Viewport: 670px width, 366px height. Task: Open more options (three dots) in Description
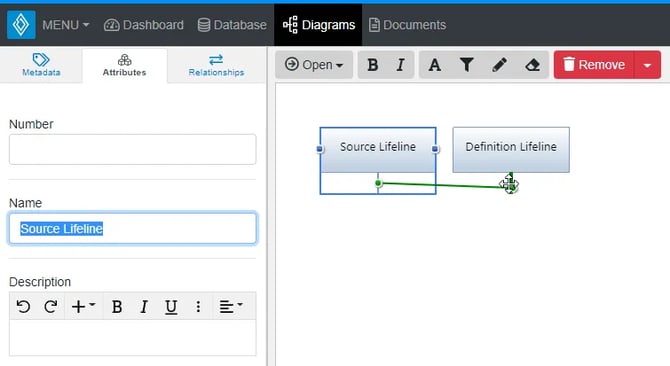[198, 307]
